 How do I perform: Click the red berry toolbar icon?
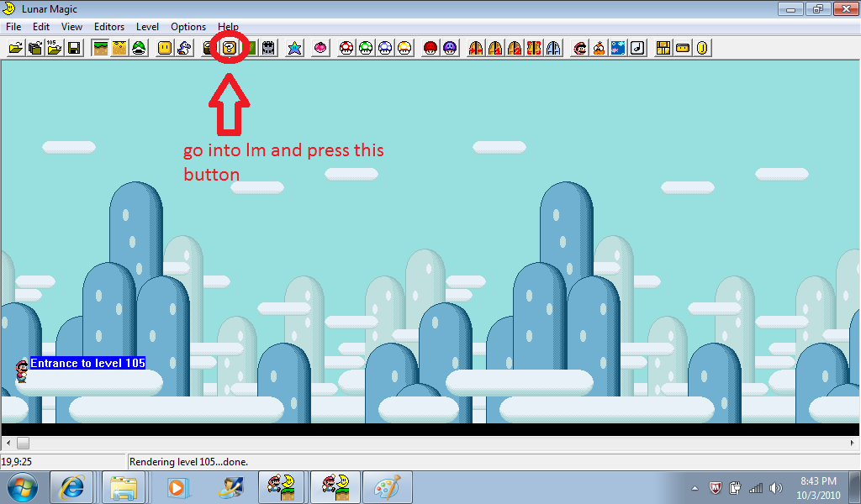[x=320, y=48]
